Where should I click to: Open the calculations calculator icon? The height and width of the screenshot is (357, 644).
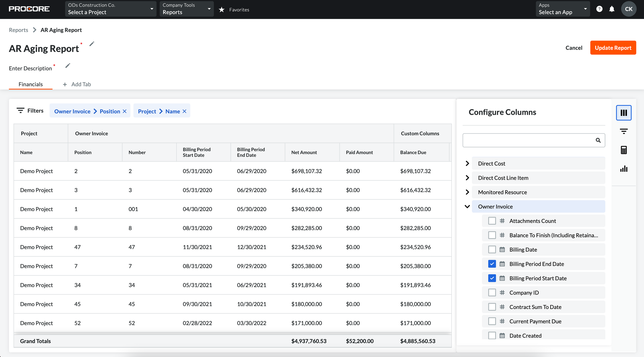coord(624,150)
